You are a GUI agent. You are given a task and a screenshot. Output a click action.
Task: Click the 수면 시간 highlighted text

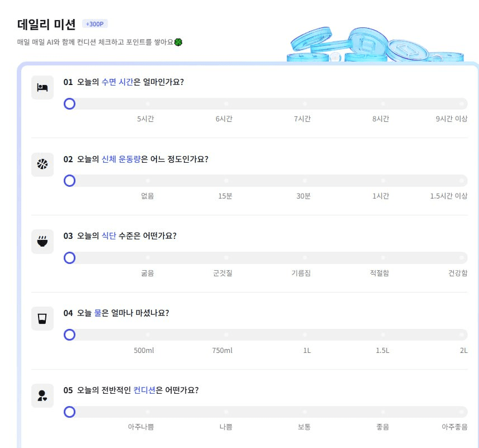pos(117,82)
